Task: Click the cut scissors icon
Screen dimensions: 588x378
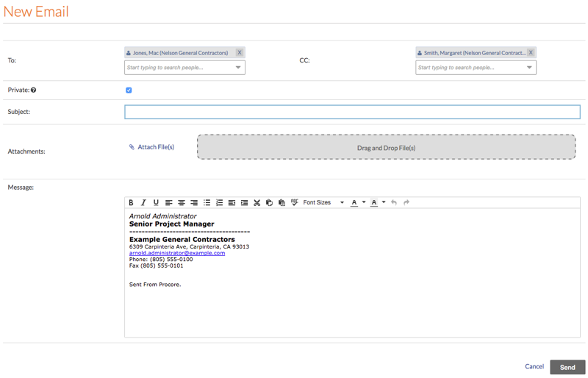Action: click(x=257, y=203)
